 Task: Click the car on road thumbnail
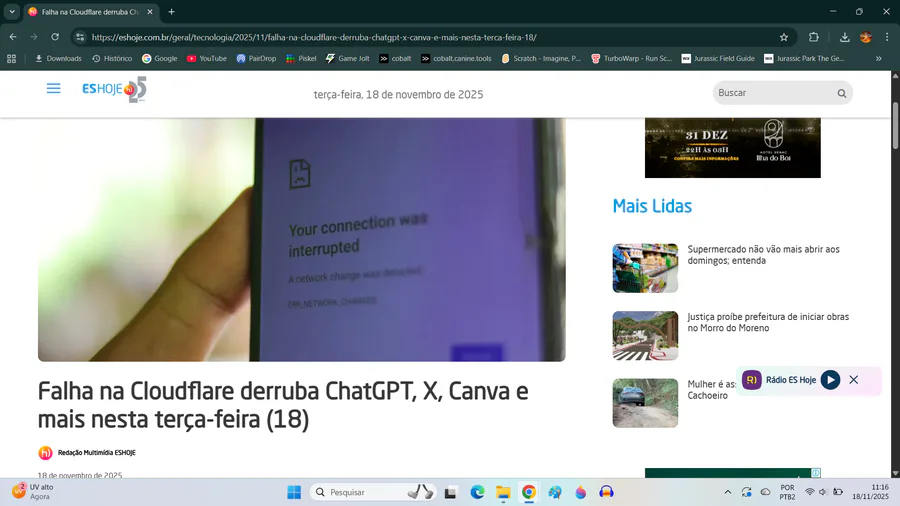coord(645,403)
